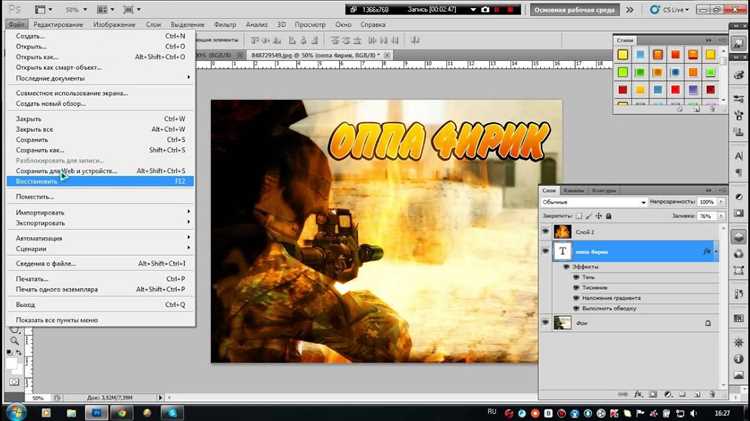
Task: Toggle lock position icon in the layers panel
Action: (598, 216)
